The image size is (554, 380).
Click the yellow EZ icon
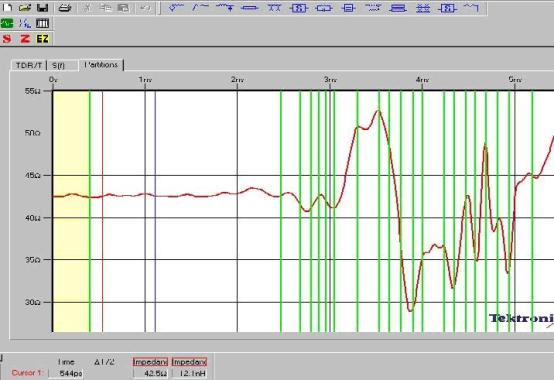click(x=43, y=38)
